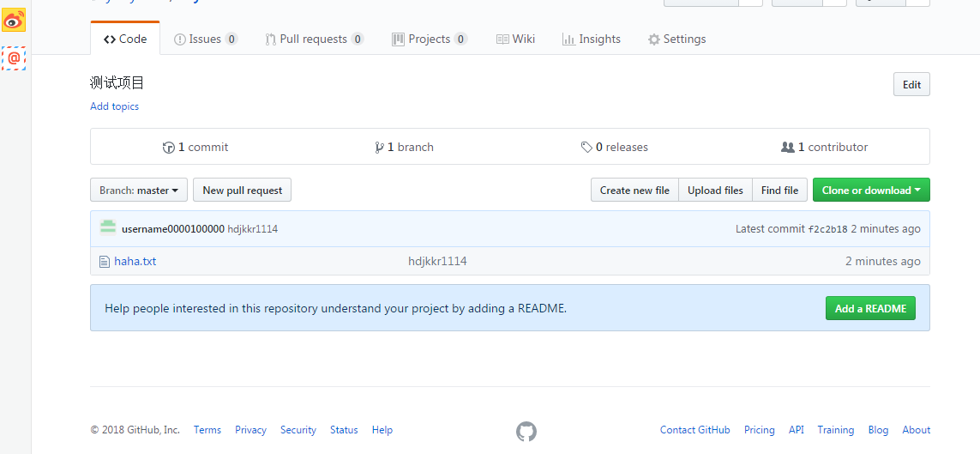Click the Contact GitHub link
Image resolution: width=980 pixels, height=454 pixels.
pyautogui.click(x=695, y=430)
